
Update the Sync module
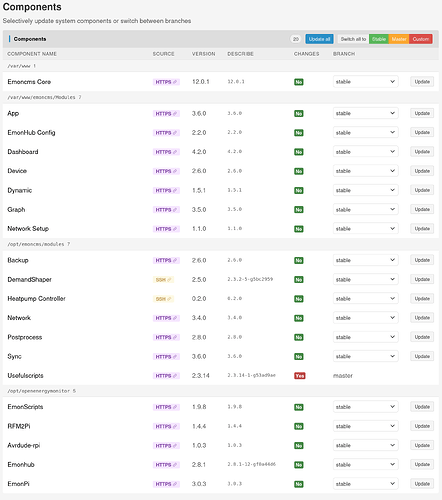422,356
